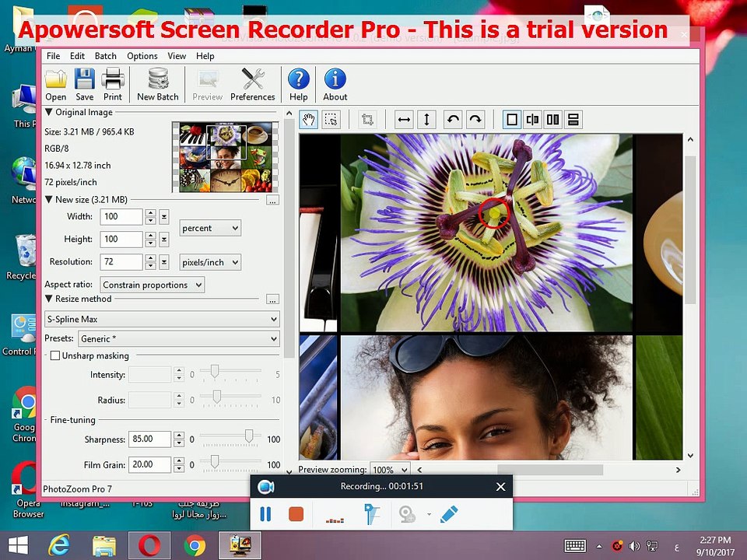Click the taskbar volume speaker icon
This screenshot has height=560, width=747.
pyautogui.click(x=634, y=546)
